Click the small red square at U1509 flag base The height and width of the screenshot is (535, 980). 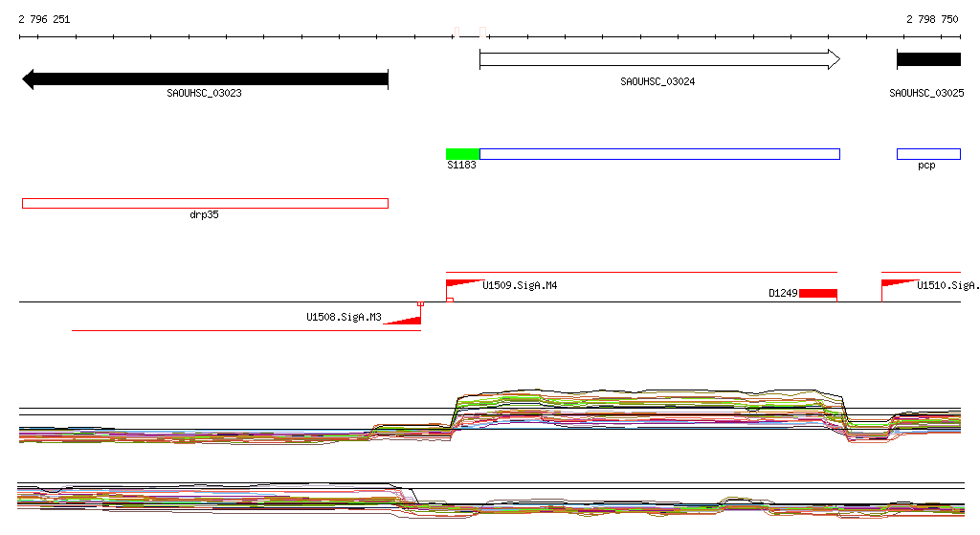pos(450,300)
